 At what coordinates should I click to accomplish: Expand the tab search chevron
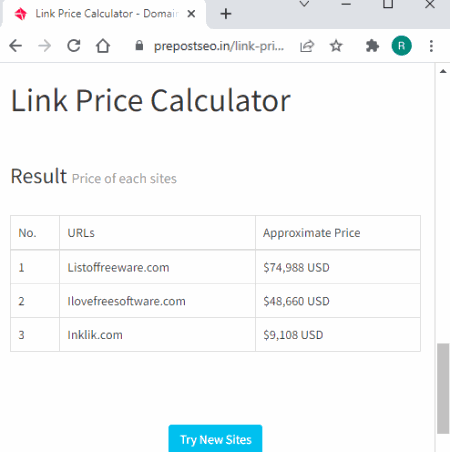(304, 4)
